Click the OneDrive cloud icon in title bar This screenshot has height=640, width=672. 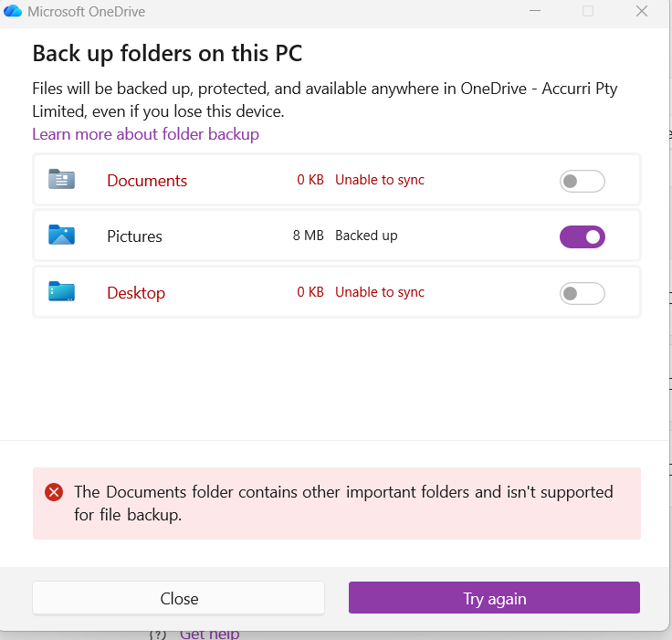click(x=13, y=12)
